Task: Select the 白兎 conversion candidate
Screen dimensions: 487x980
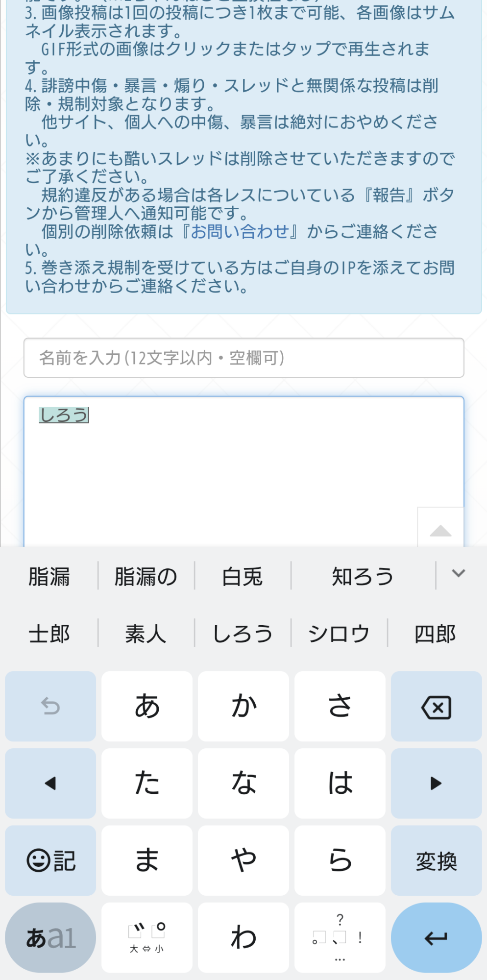Action: (x=243, y=576)
